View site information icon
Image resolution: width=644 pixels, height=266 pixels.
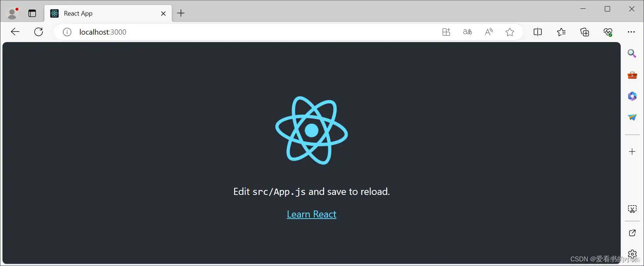click(67, 32)
